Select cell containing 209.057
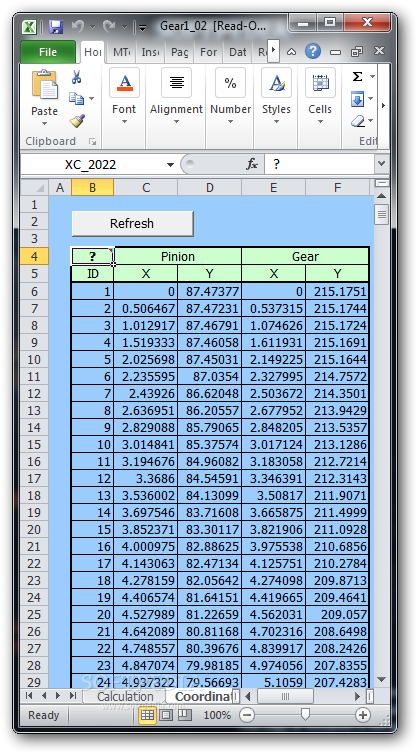This screenshot has width=418, height=754. click(337, 615)
